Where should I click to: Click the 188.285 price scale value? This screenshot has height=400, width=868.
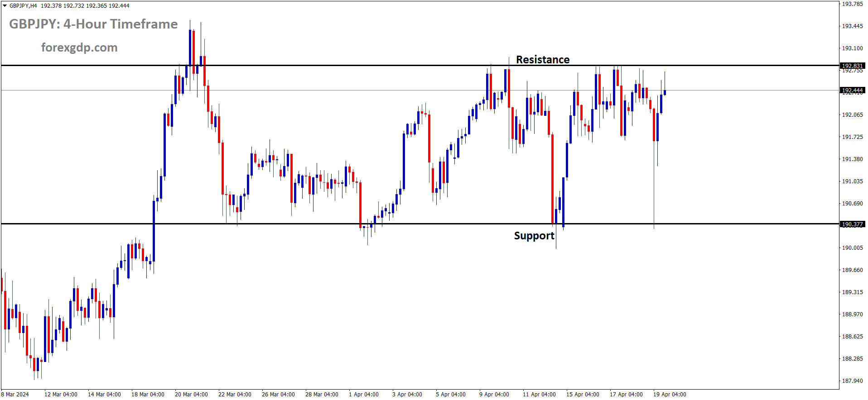click(x=852, y=359)
